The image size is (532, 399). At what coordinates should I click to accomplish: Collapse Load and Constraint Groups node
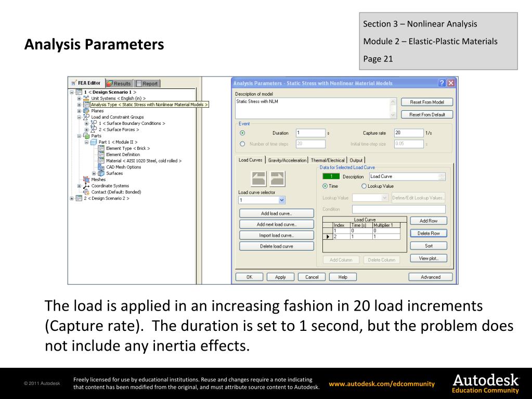pyautogui.click(x=79, y=117)
